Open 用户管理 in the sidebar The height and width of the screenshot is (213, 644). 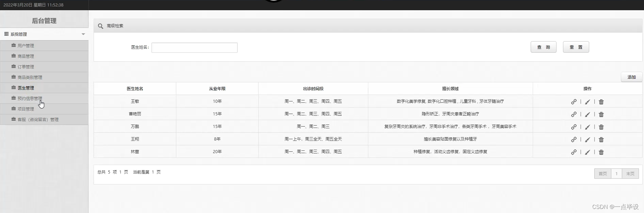tap(44, 46)
